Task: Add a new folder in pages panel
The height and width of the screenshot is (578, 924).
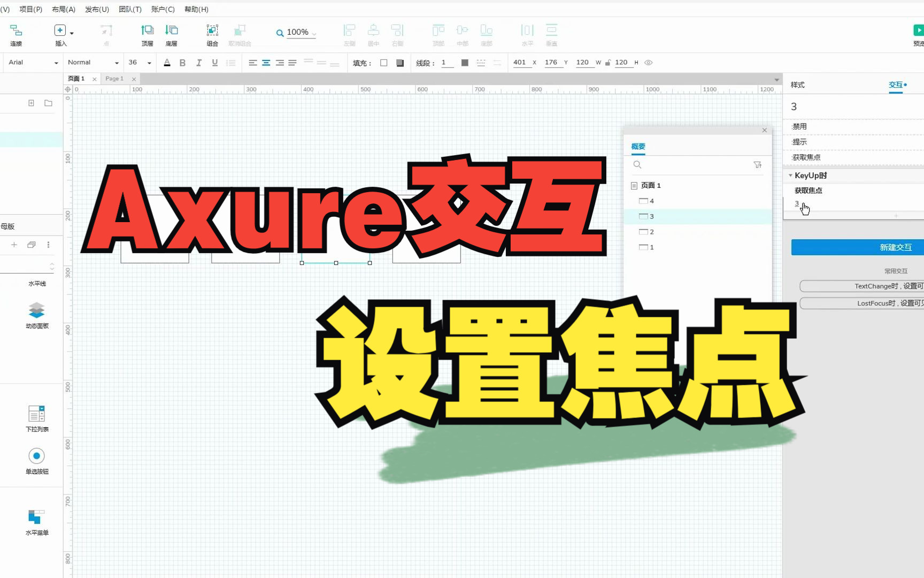Action: [x=48, y=103]
